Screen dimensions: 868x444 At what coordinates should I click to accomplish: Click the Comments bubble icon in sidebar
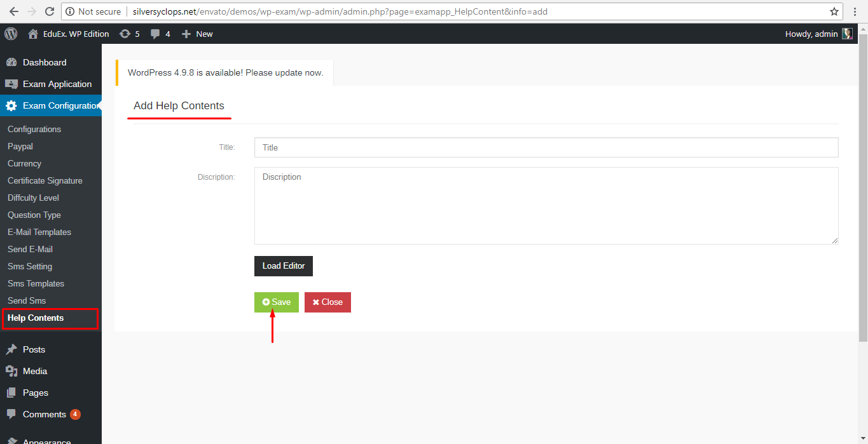click(x=11, y=414)
